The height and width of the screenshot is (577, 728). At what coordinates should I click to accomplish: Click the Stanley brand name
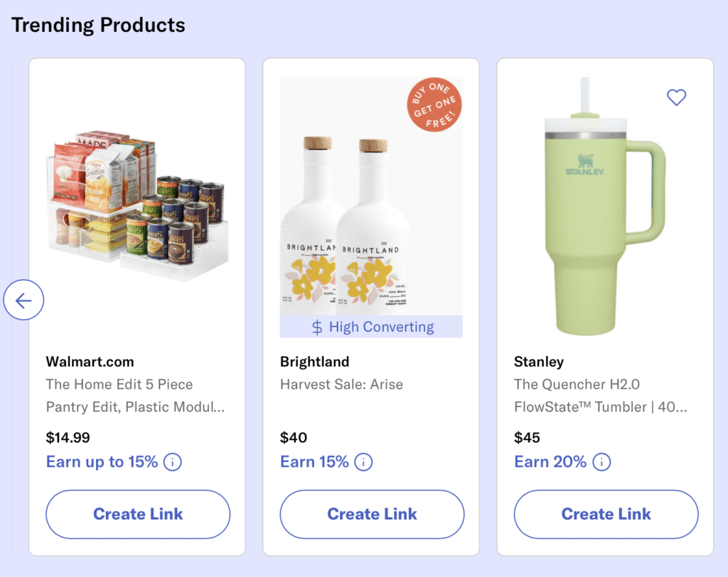click(539, 362)
